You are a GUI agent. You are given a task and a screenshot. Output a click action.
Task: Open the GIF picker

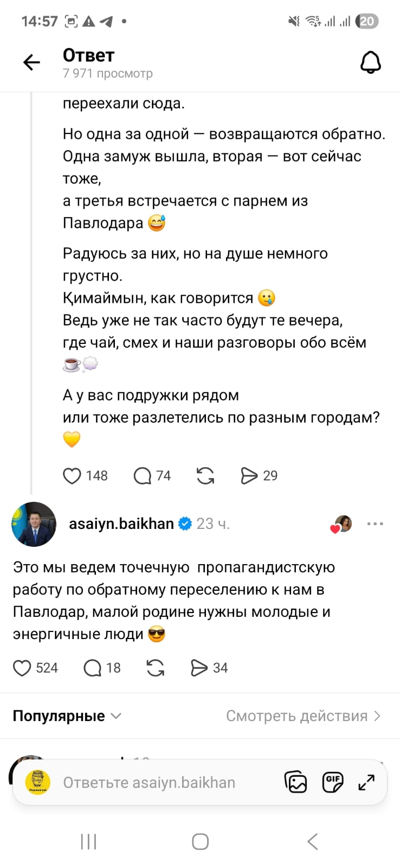coord(332,782)
